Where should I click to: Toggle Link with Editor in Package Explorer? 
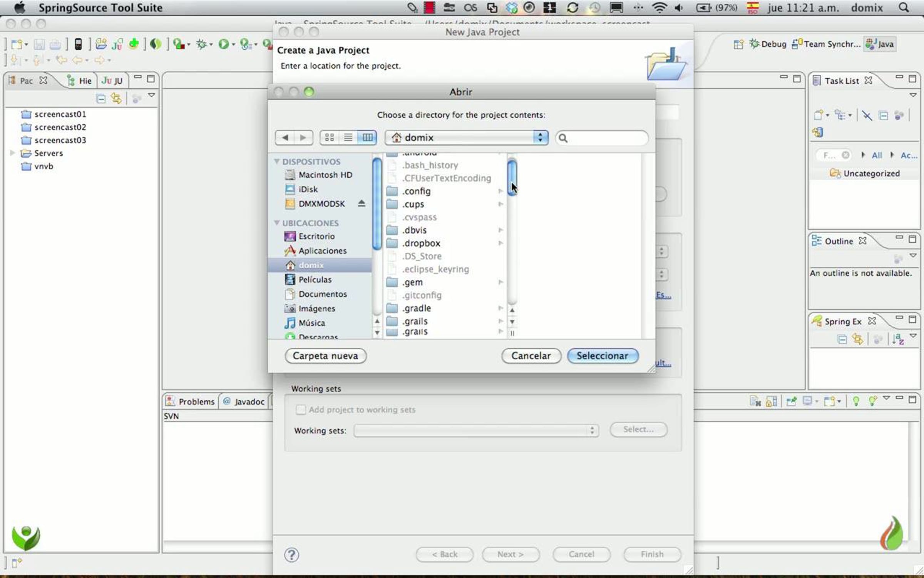click(x=116, y=99)
